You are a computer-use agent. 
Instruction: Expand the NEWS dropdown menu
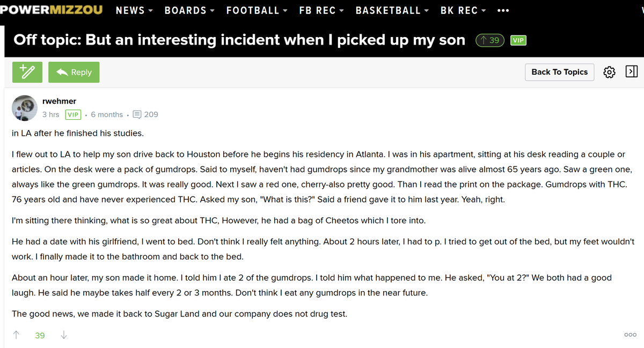(x=134, y=11)
